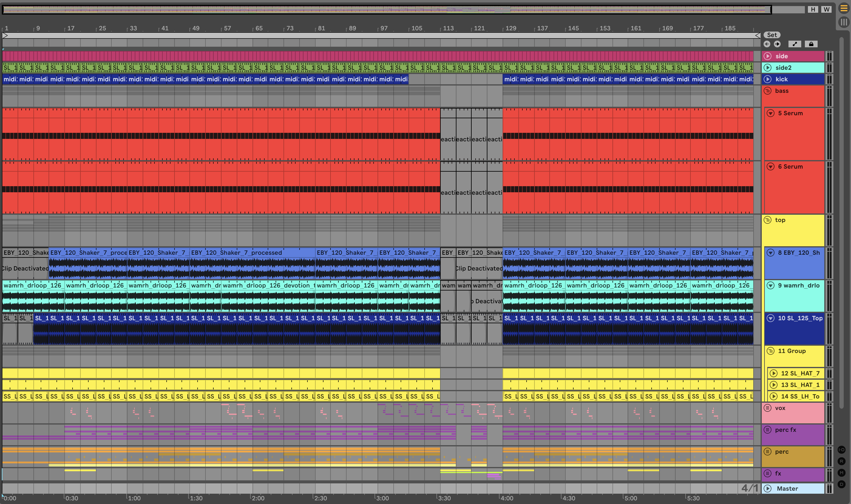
Task: Optimize arrangement height with H button
Action: (x=813, y=9)
